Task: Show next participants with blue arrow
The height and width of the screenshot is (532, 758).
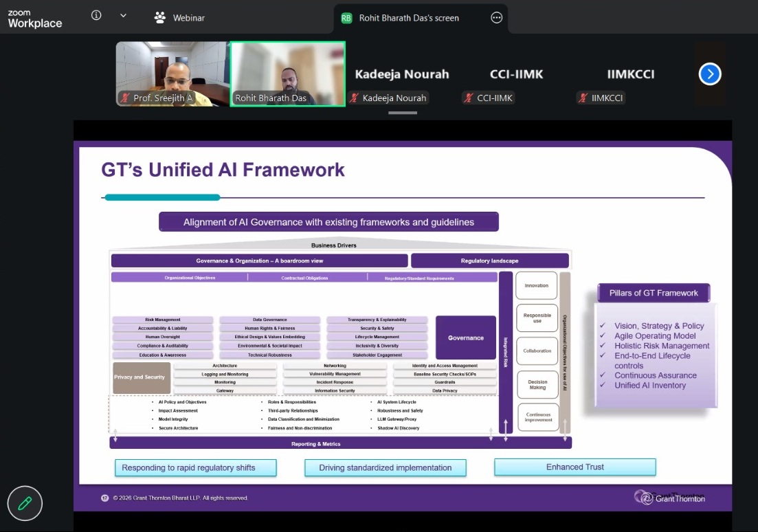Action: point(710,74)
